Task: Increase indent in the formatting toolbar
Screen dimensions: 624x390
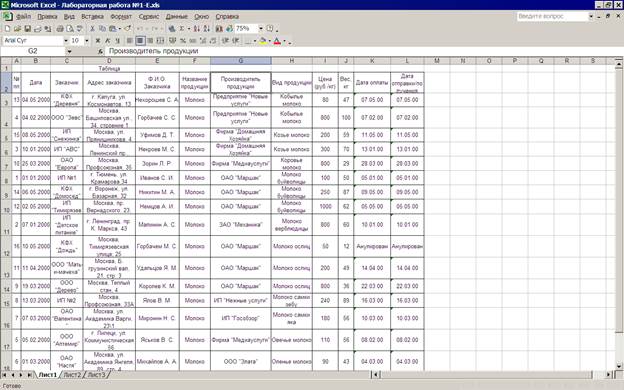Action: pyautogui.click(x=236, y=41)
